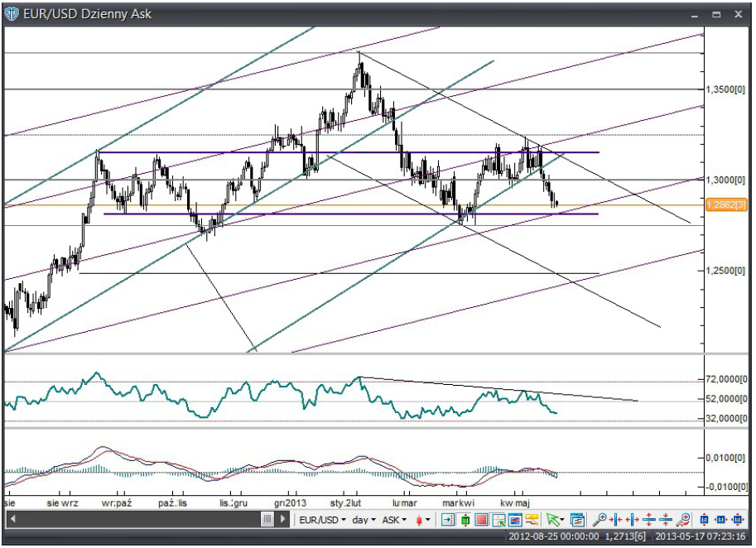
Task: Click the 1,3500 price axis label
Action: coord(725,89)
